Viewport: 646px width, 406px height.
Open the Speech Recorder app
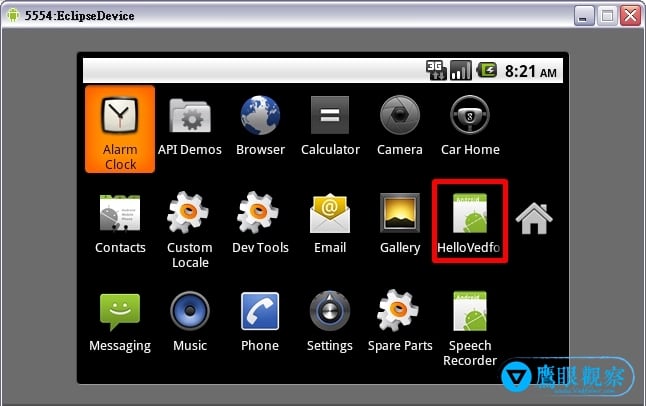coord(470,329)
